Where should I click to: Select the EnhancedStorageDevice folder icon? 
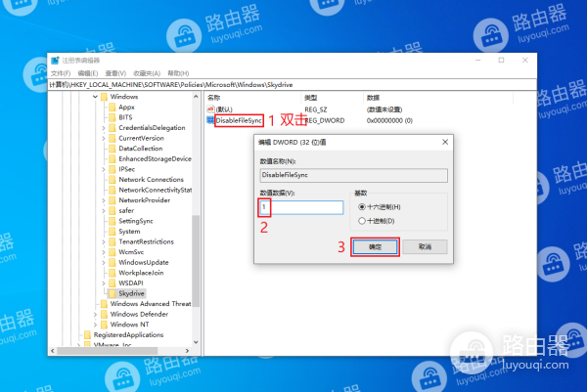[x=112, y=159]
